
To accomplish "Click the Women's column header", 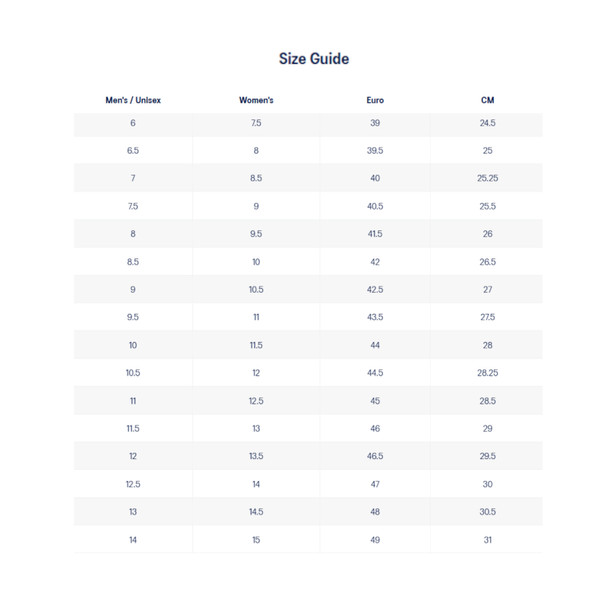I will (256, 100).
